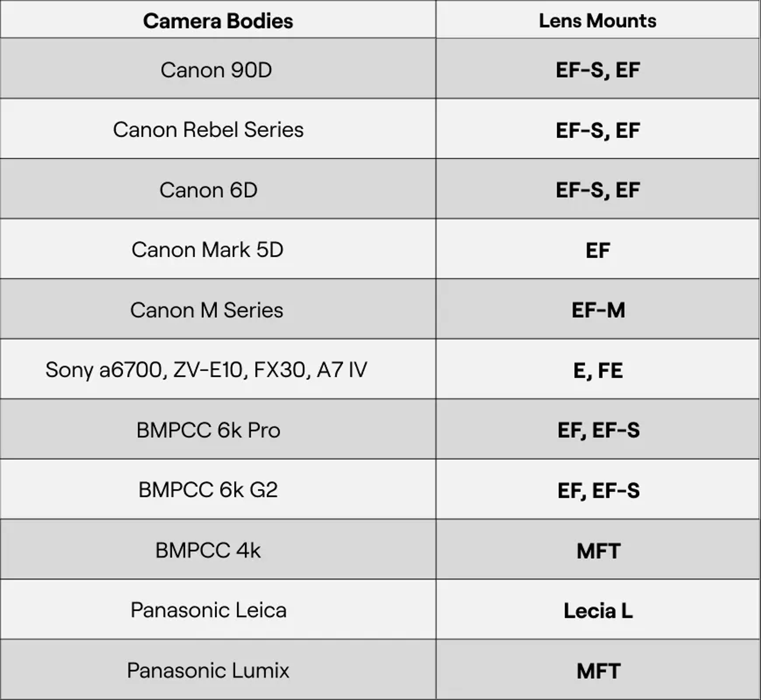
Task: Select the BMPCC 6k G2 cell
Action: pyautogui.click(x=208, y=490)
